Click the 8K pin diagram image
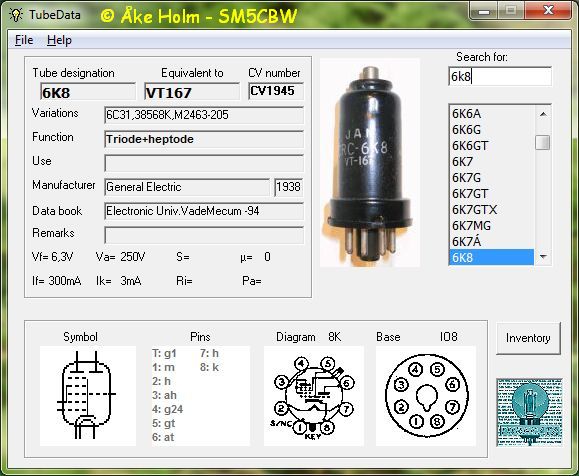 [x=314, y=396]
